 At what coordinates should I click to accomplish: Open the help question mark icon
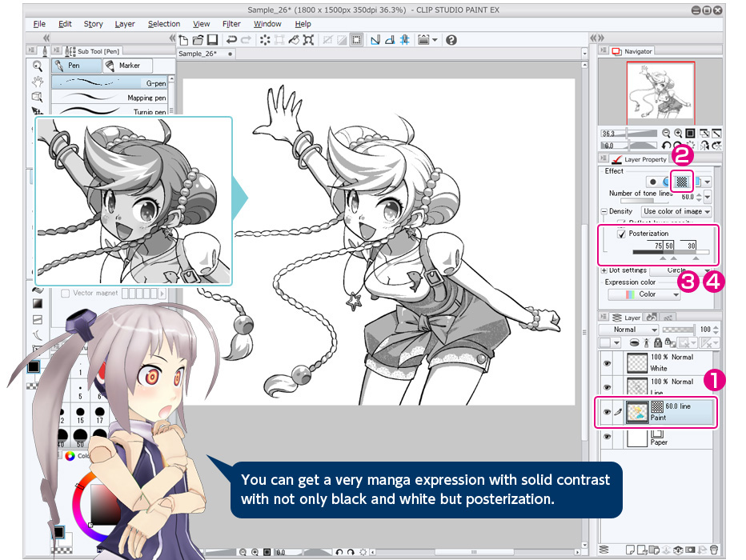tap(451, 40)
